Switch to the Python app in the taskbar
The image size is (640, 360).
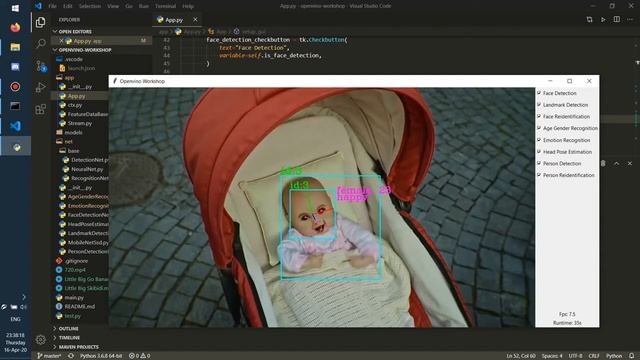pyautogui.click(x=16, y=147)
